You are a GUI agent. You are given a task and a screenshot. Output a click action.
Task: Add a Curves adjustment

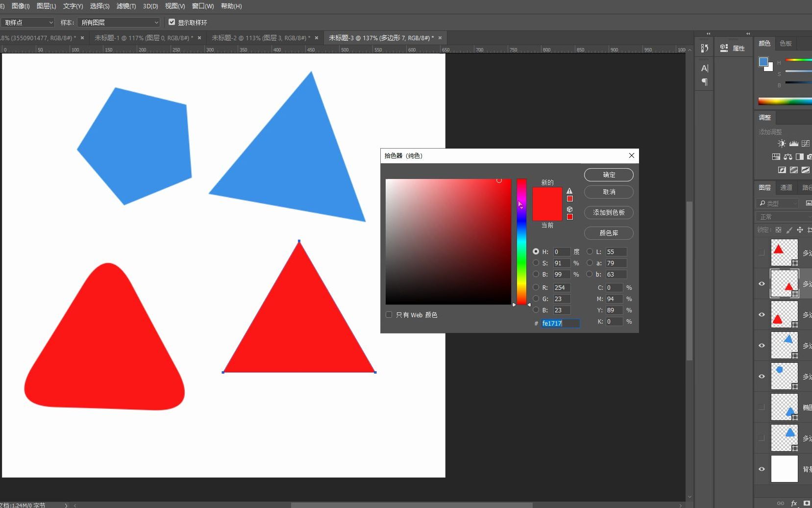click(806, 144)
